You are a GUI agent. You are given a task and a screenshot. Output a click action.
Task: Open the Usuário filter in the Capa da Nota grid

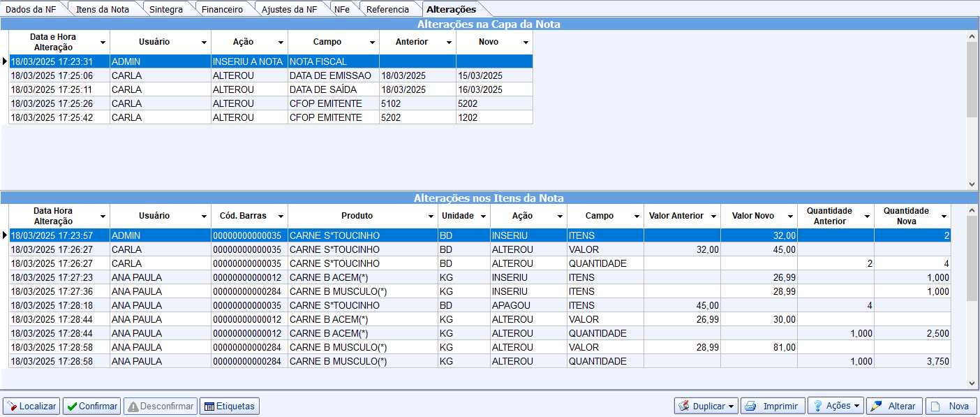pyautogui.click(x=204, y=43)
